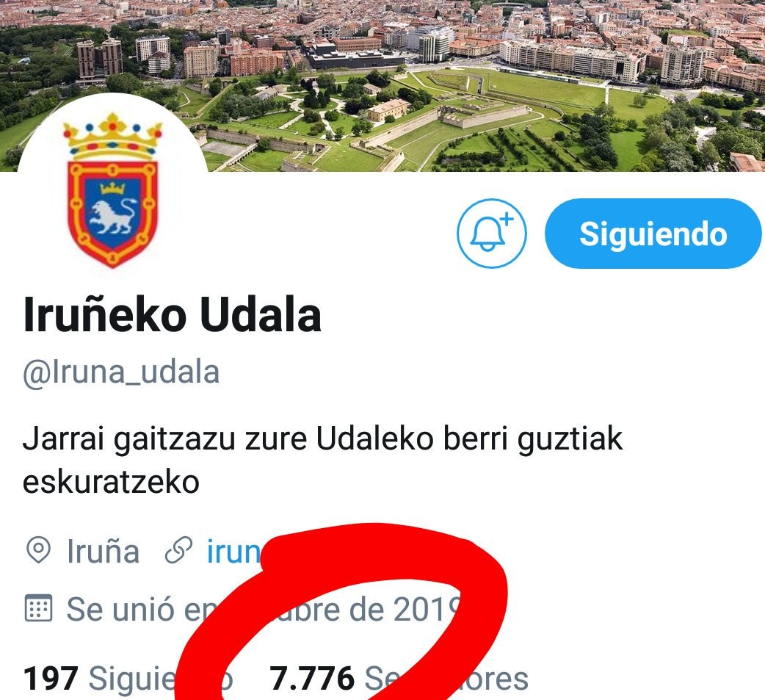Click the crown atop the avatar crest
Image resolution: width=765 pixels, height=700 pixels.
(x=113, y=137)
